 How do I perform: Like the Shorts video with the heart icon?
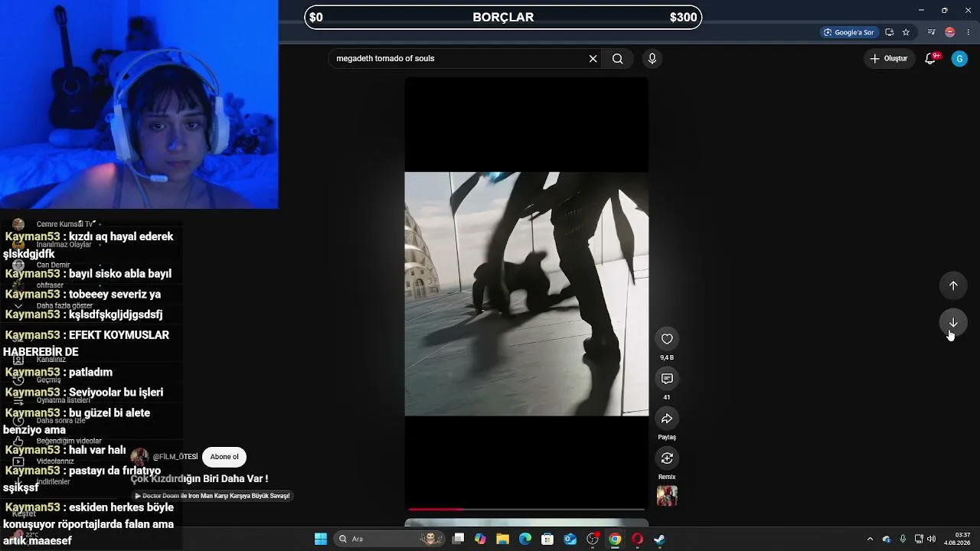point(667,339)
